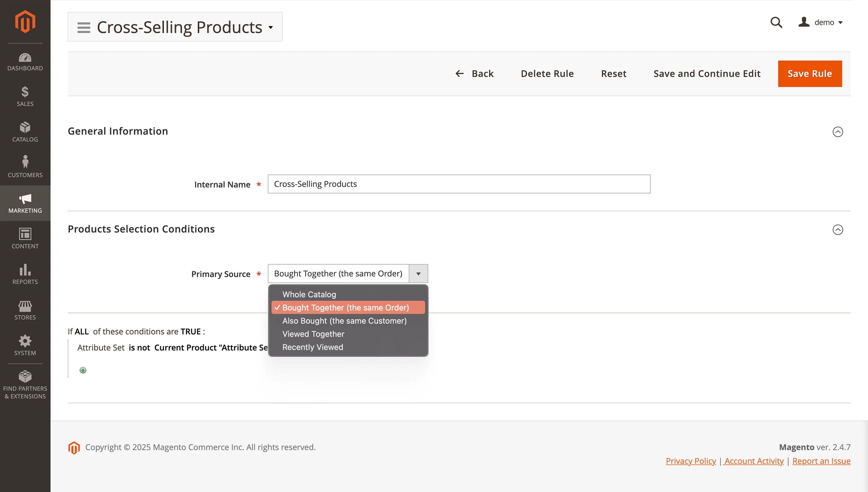Open the admin search magnifier
Viewport: 868px width, 492px height.
(776, 22)
